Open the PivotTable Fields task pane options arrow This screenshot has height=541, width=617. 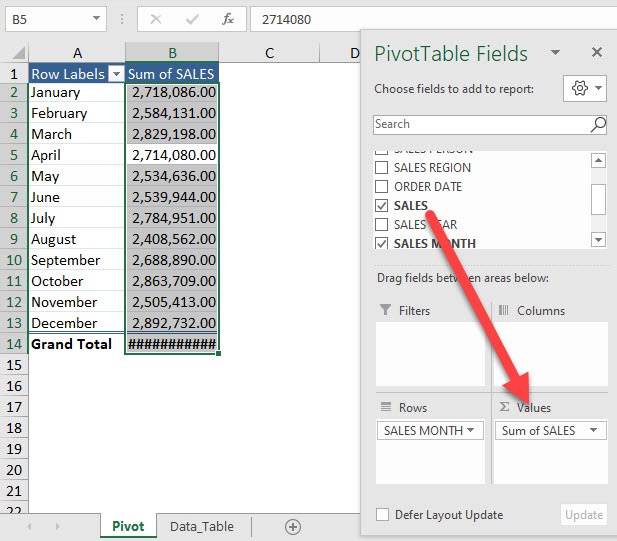[555, 52]
